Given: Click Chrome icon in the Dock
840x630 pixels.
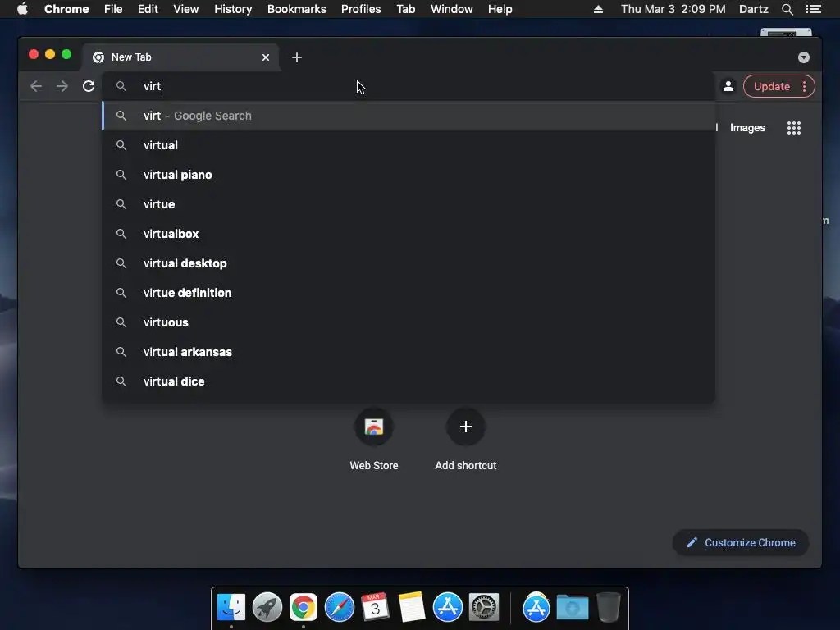Looking at the screenshot, I should pyautogui.click(x=304, y=608).
